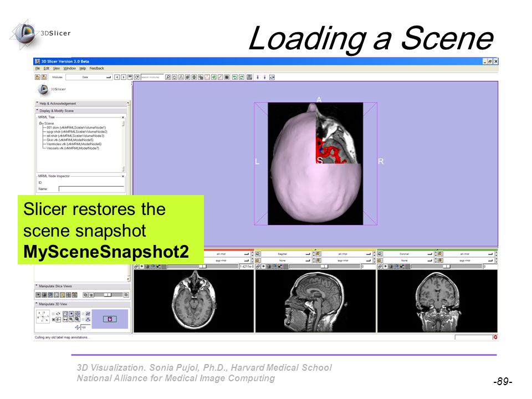Select 001.dcm volume node in MRML tree
Image resolution: width=532 pixels, height=399 pixels.
coord(76,127)
